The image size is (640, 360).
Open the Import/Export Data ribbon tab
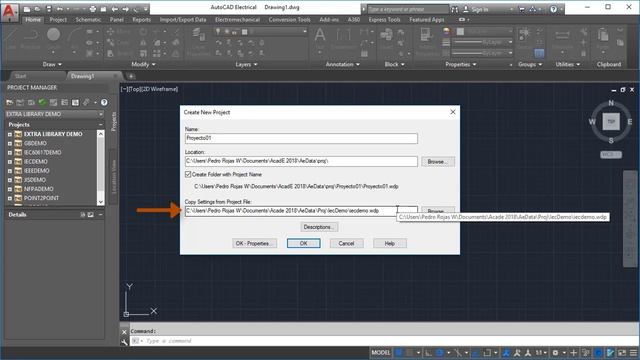click(183, 20)
